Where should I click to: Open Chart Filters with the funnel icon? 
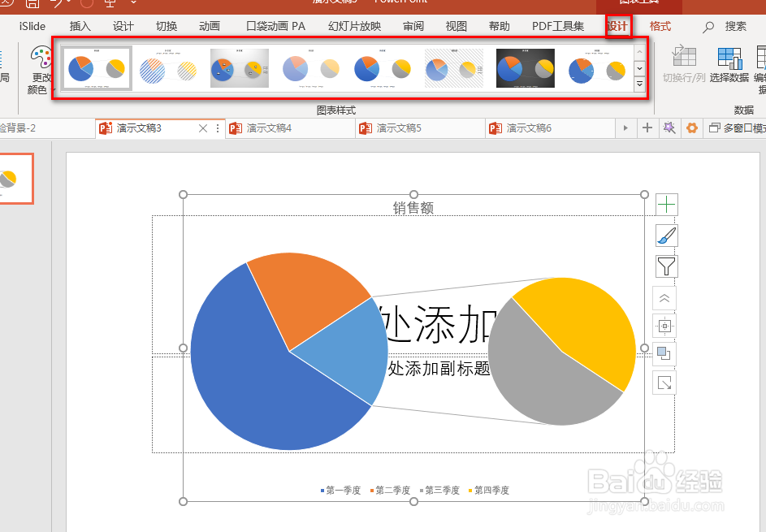(665, 266)
